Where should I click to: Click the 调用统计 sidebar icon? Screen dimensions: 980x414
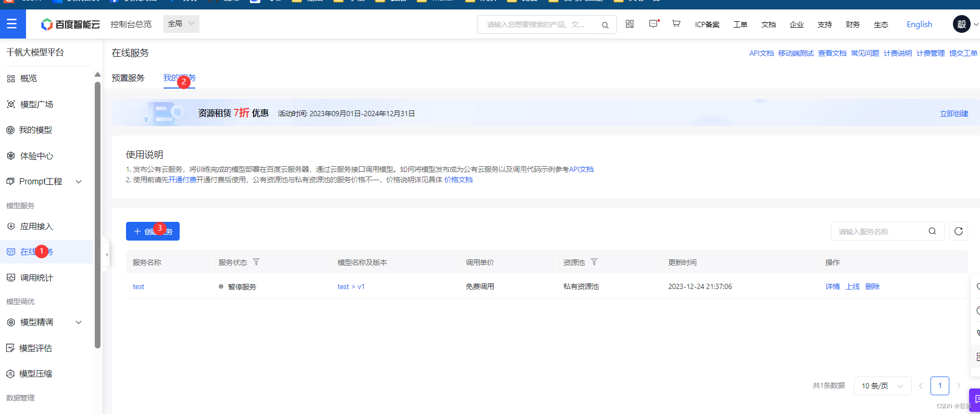pos(10,278)
